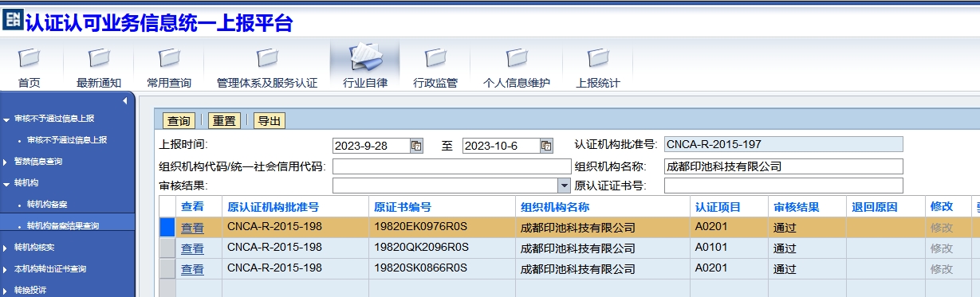The height and width of the screenshot is (297, 980).
Task: Sort by 原证书编号 column header
Action: [x=403, y=207]
